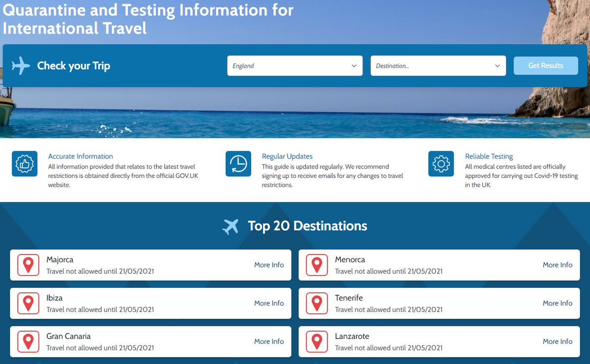Click the Accurate Information heading

point(81,156)
